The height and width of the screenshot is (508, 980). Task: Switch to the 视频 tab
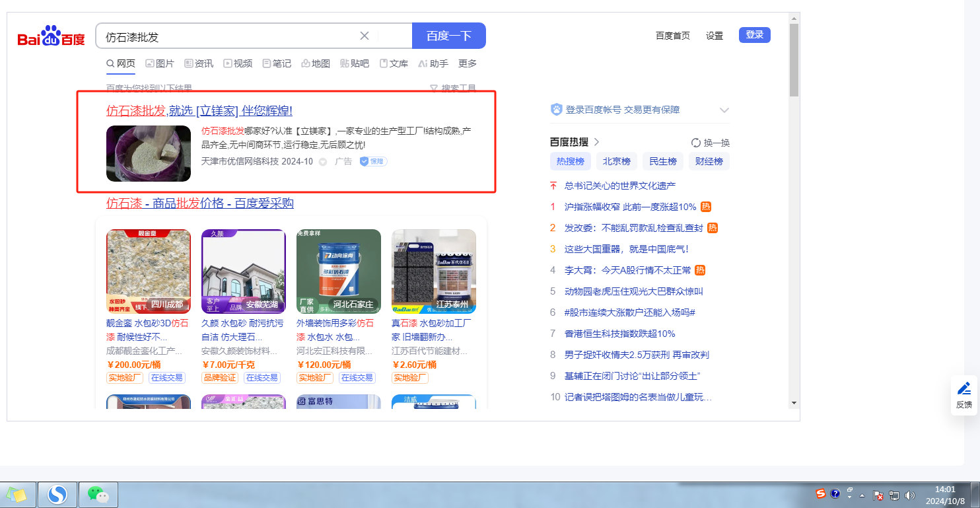pyautogui.click(x=238, y=63)
